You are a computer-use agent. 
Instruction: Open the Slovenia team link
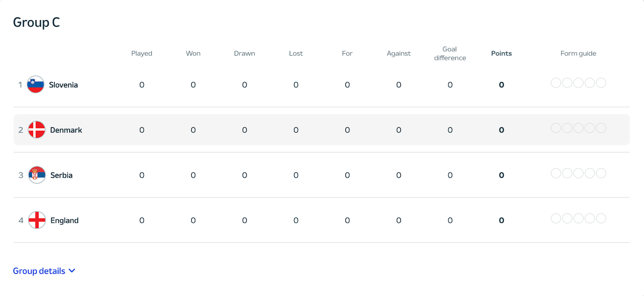(x=63, y=85)
